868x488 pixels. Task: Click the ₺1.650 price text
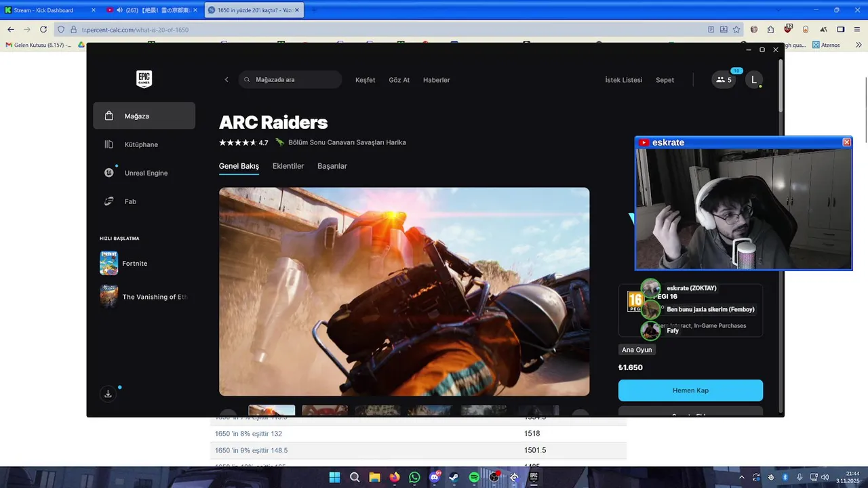631,367
